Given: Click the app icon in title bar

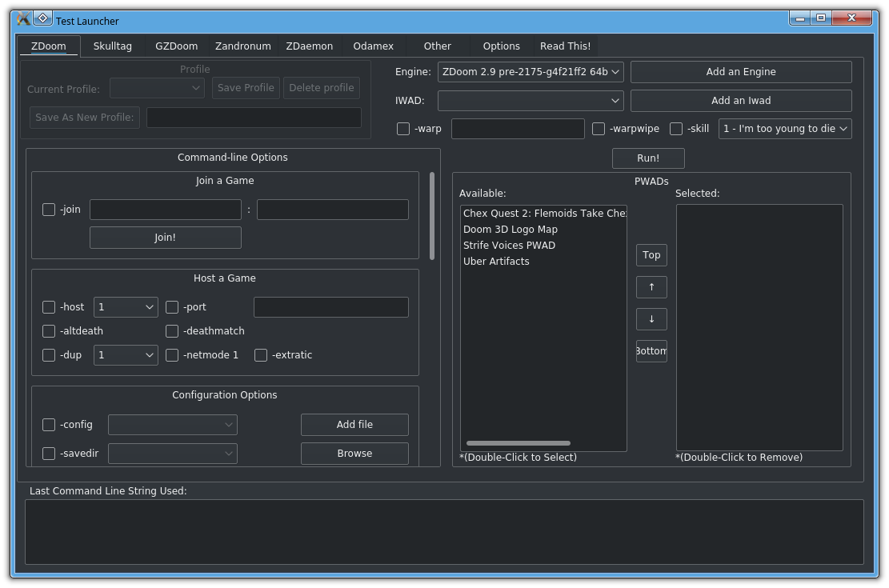Looking at the screenshot, I should coord(24,18).
